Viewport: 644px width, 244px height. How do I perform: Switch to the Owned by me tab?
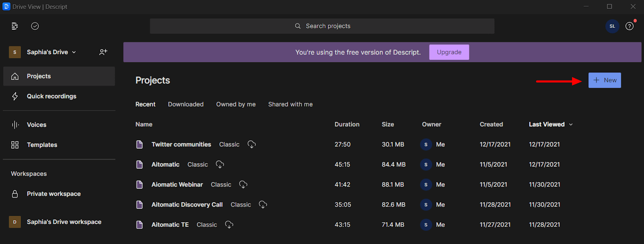(x=236, y=104)
